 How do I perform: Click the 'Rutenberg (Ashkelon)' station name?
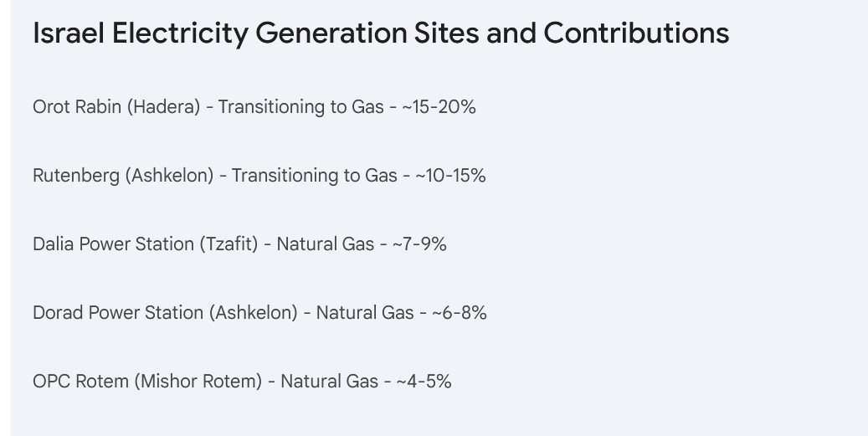[x=123, y=176]
